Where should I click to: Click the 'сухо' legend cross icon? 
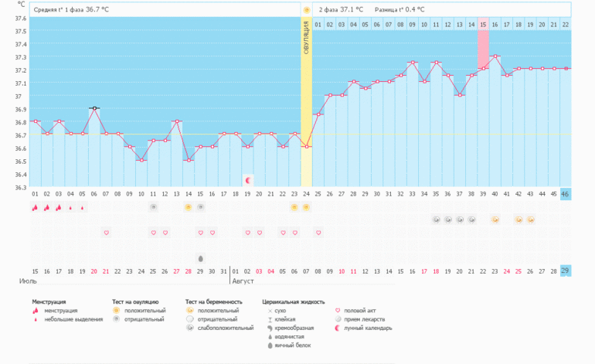point(270,311)
